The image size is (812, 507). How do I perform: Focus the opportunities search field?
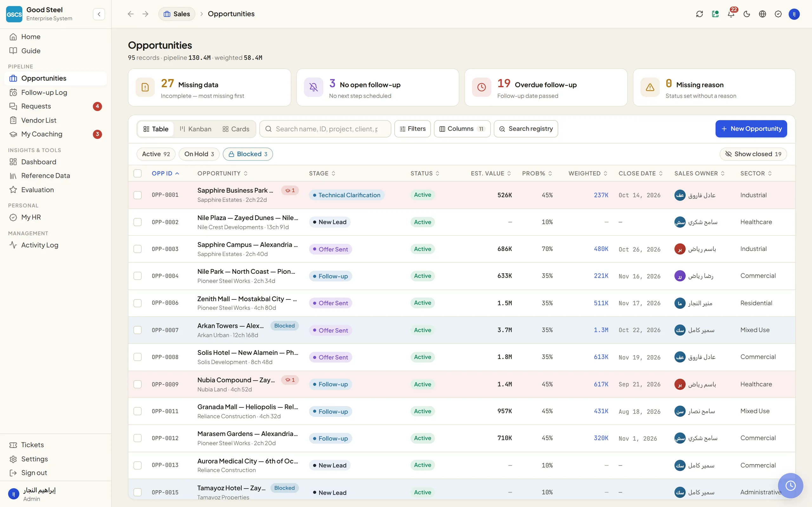[325, 129]
